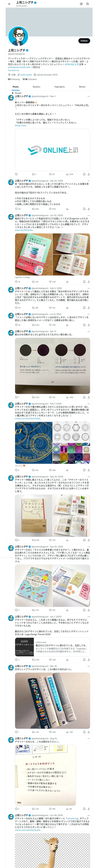Open the ONLINE上司 logo image
98x868 pixels.
pos(52,150)
